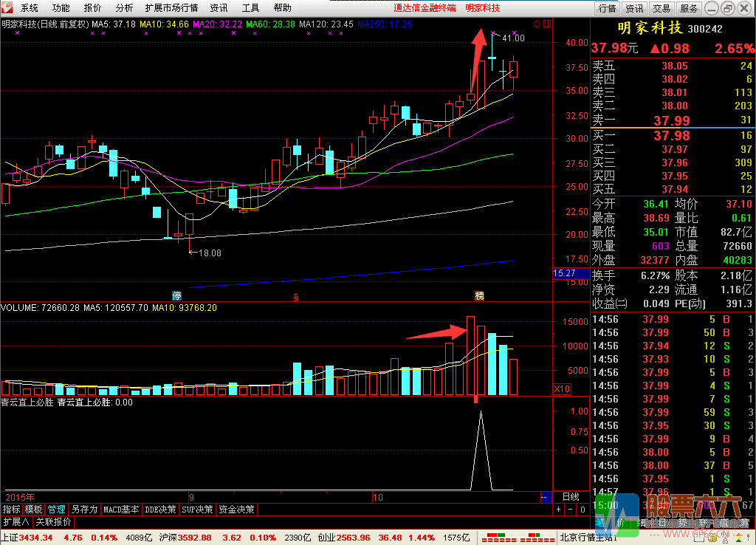Click the 买五 37.94 bid row
This screenshot has width=756, height=545.
tap(673, 189)
